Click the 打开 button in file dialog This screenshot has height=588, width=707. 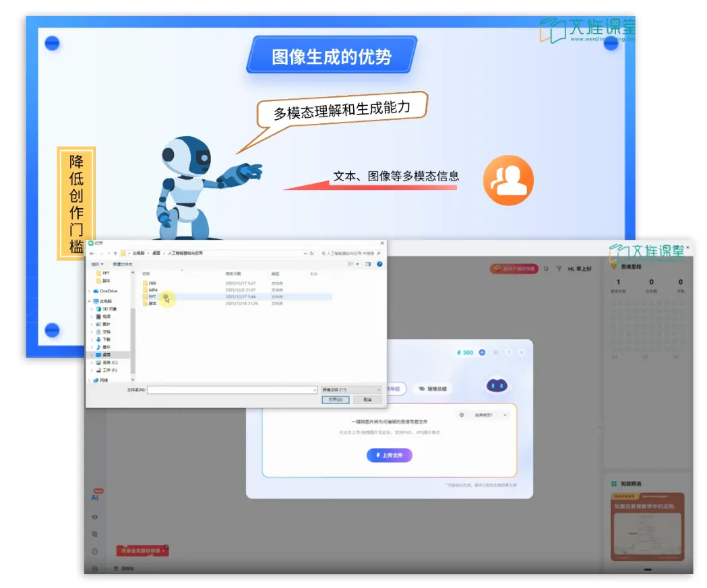pyautogui.click(x=336, y=399)
